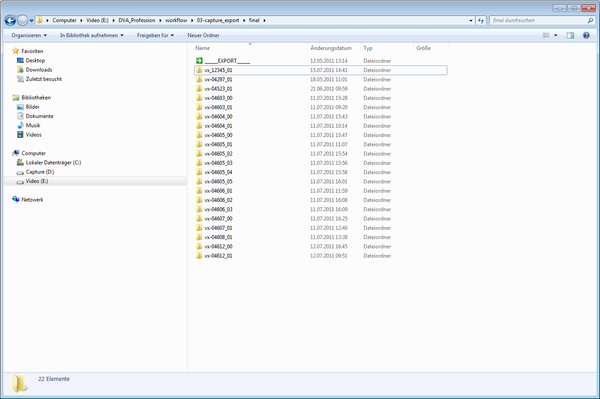600x399 pixels.
Task: Click the help question mark icon
Action: 586,35
